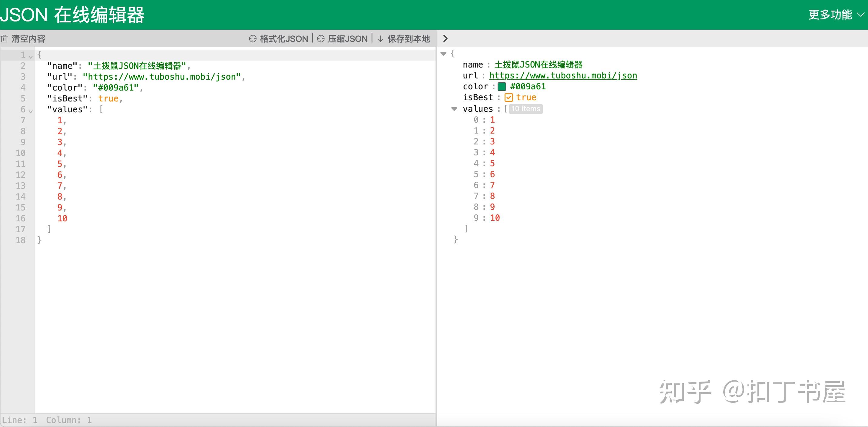Fold line 6 values array in the gutter
The image size is (868, 427).
(31, 111)
